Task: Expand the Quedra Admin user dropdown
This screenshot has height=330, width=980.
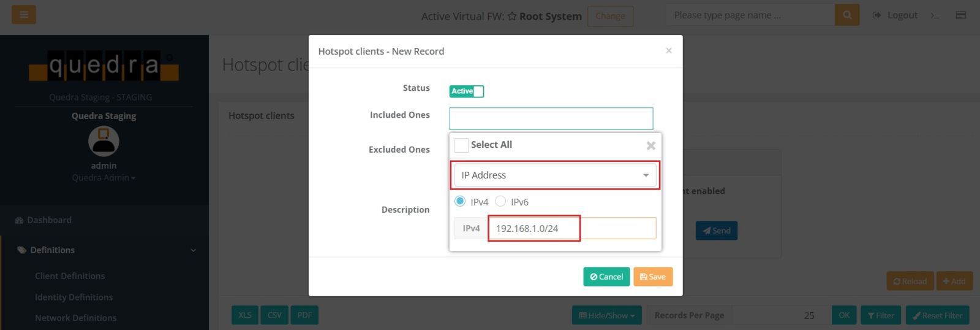Action: 104,178
